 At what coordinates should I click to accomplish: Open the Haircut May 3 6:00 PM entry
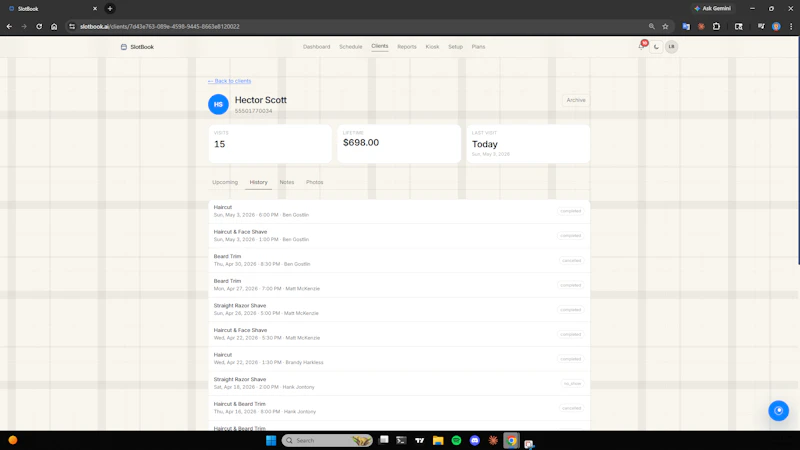[399, 211]
